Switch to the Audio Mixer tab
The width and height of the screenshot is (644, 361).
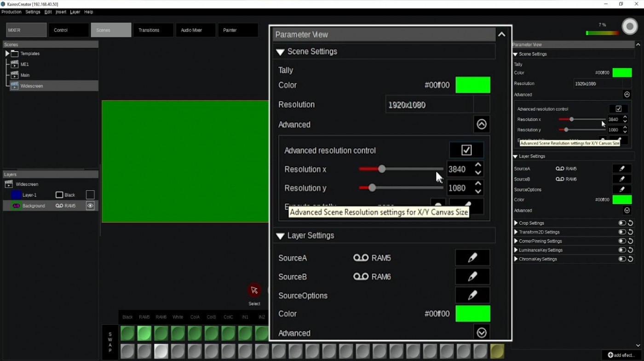[x=195, y=30]
